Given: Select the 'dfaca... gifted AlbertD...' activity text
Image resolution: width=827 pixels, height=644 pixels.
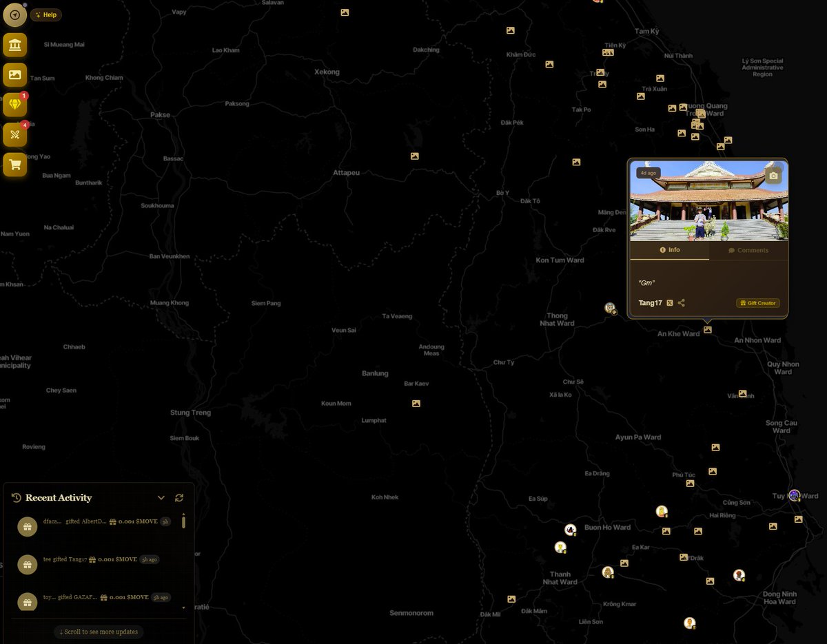Looking at the screenshot, I should (x=75, y=522).
